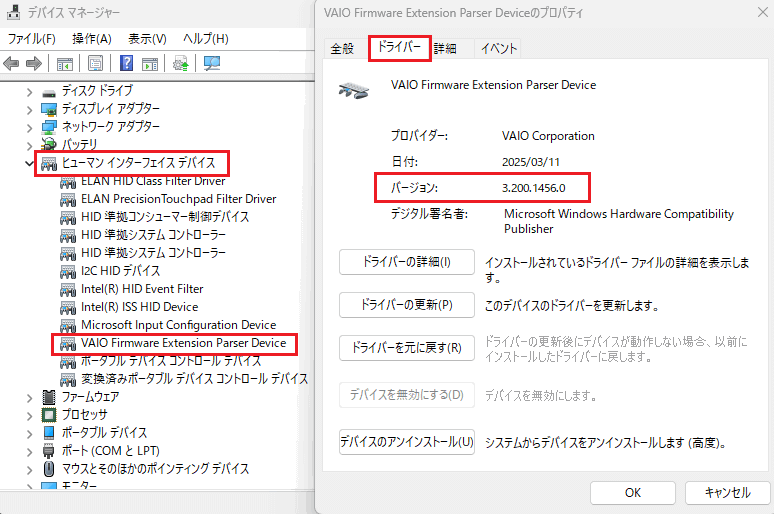Click the action pane toolbar icon
This screenshot has height=514, width=774.
[150, 63]
